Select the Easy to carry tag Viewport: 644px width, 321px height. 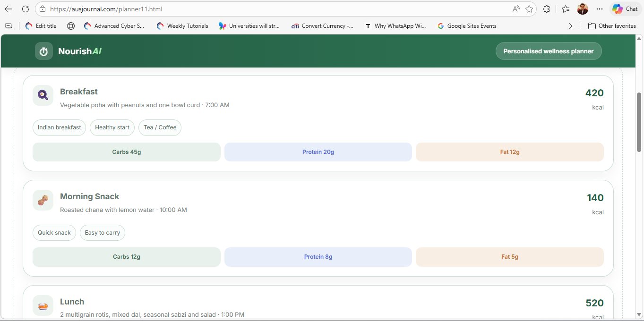[x=102, y=232]
